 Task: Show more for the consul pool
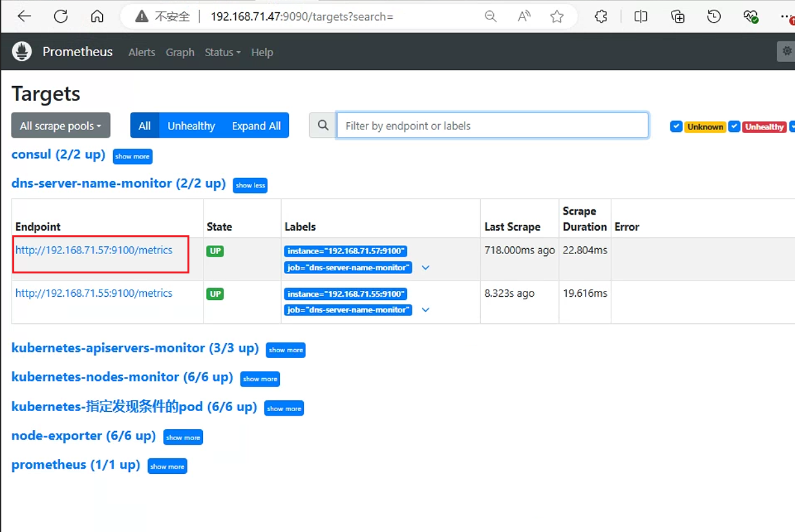132,156
